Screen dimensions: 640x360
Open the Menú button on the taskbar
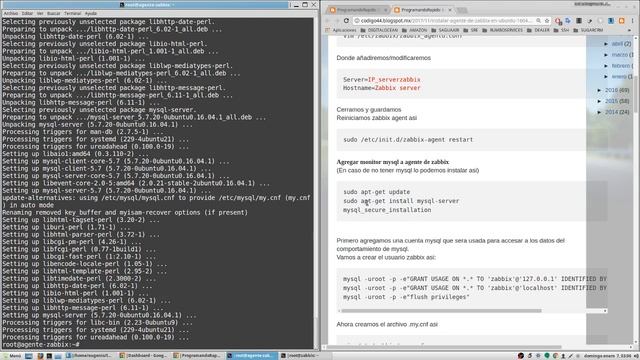point(11,356)
